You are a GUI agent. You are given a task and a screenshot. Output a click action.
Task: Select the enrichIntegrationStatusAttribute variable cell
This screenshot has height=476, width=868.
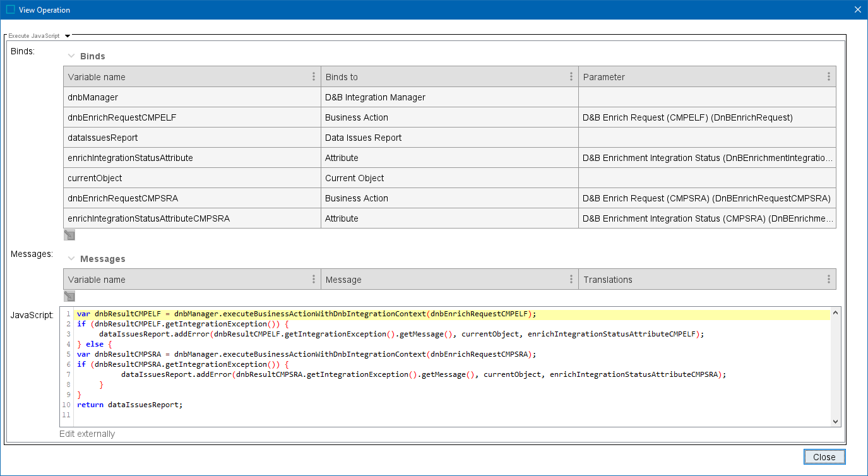tap(192, 158)
